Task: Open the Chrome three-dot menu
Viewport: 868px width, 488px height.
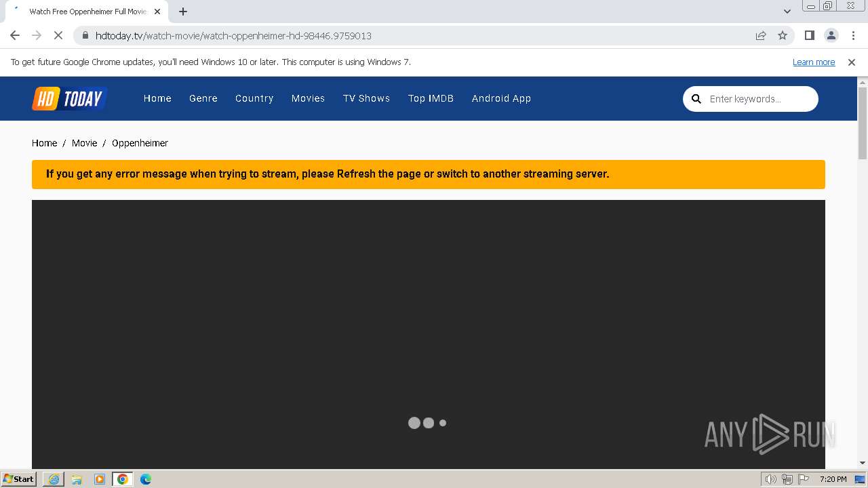Action: tap(852, 35)
